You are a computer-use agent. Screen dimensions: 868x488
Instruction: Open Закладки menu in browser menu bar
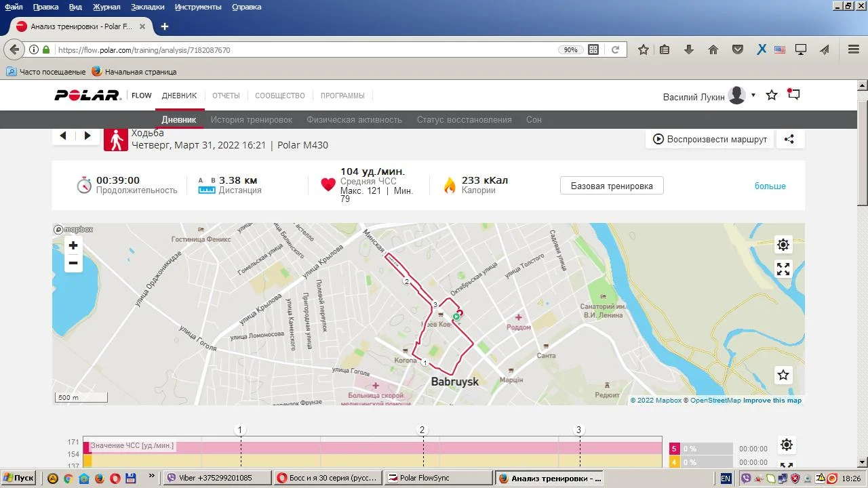[148, 7]
